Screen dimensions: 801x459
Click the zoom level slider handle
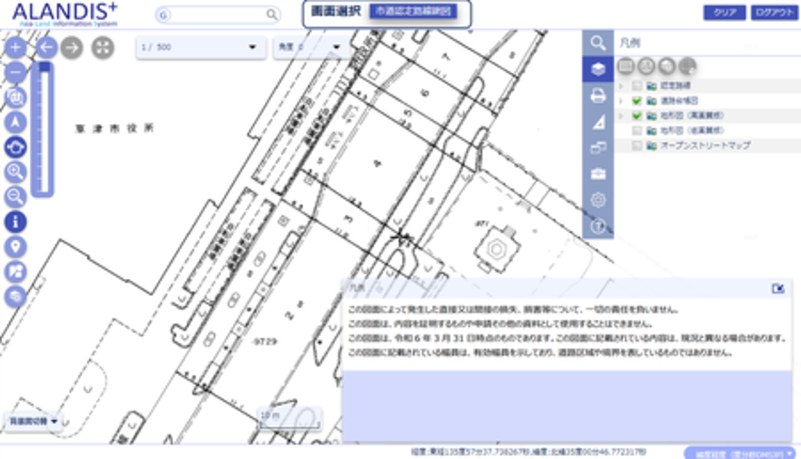click(44, 67)
